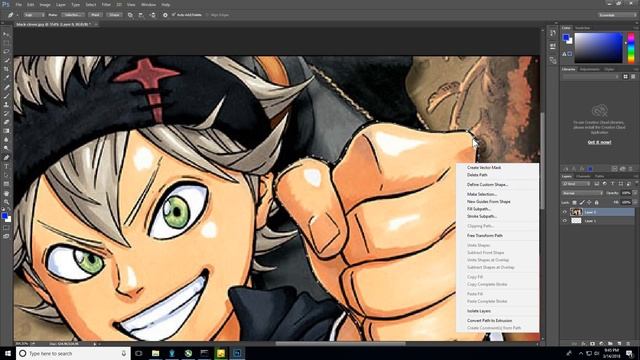Open the Path tool mode dropdown
640x360 pixels.
tap(34, 15)
